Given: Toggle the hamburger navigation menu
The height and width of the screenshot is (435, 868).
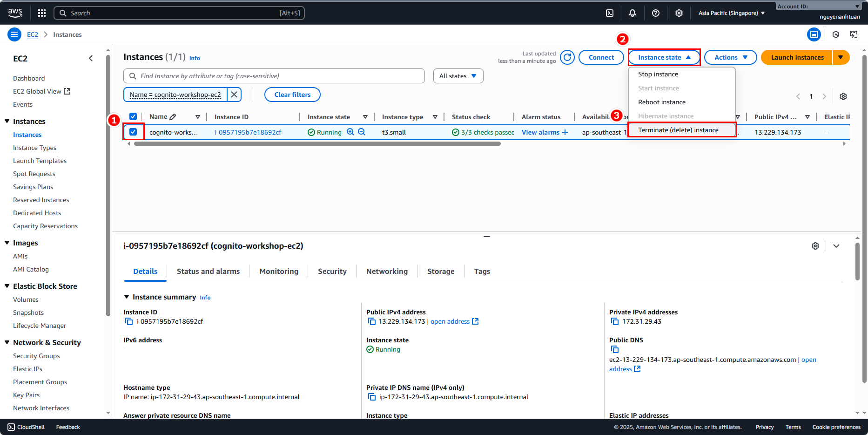Looking at the screenshot, I should (x=14, y=34).
